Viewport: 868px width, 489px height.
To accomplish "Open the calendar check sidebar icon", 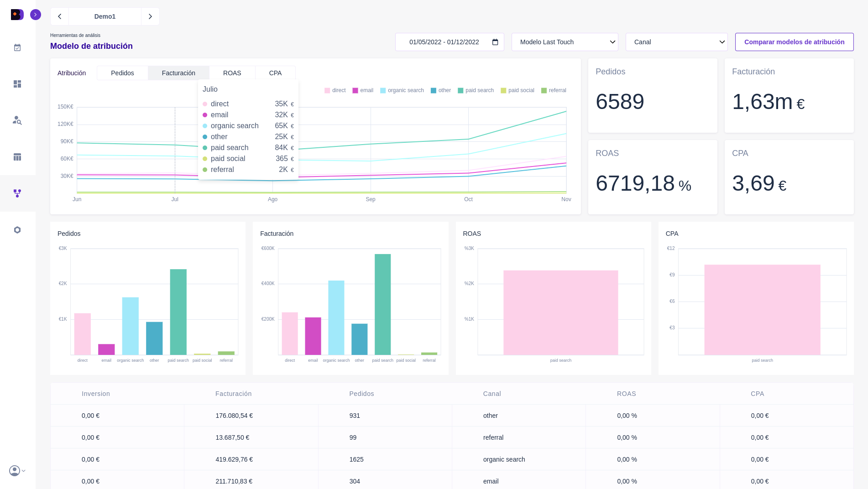I will pyautogui.click(x=17, y=47).
